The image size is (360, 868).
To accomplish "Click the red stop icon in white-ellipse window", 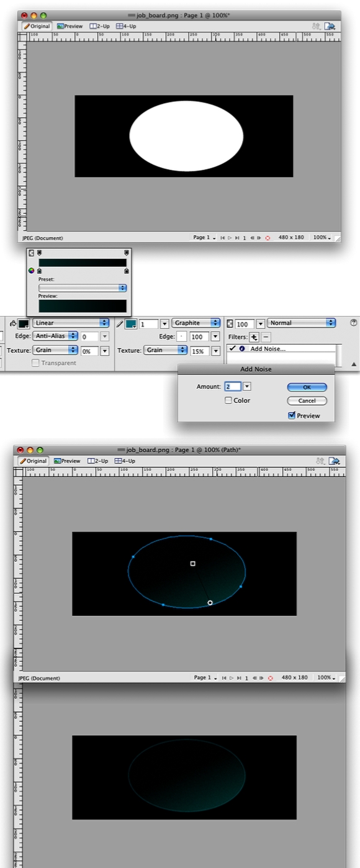I will click(x=268, y=238).
